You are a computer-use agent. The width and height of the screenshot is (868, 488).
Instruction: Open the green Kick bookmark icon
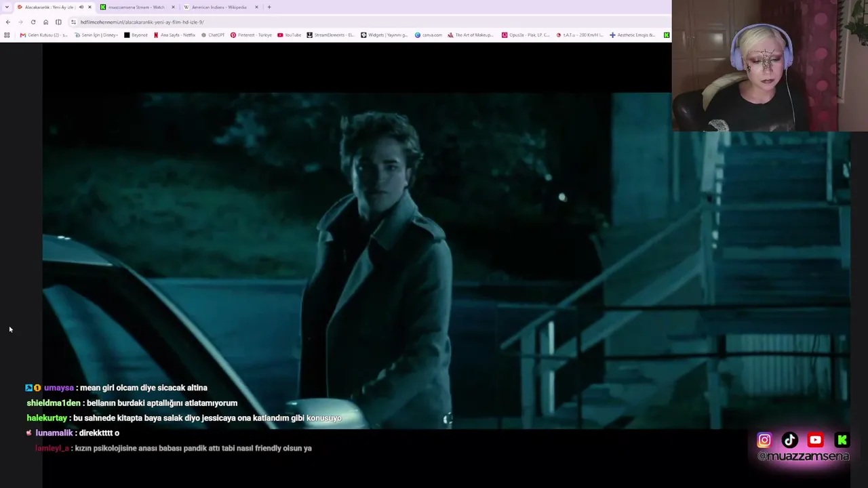pyautogui.click(x=667, y=35)
